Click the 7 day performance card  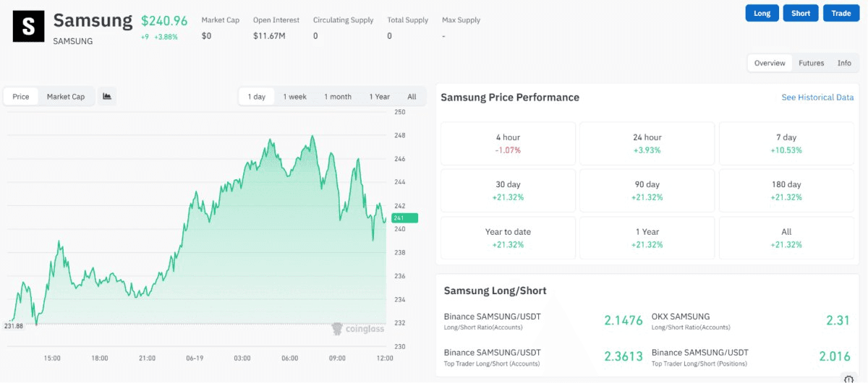786,143
